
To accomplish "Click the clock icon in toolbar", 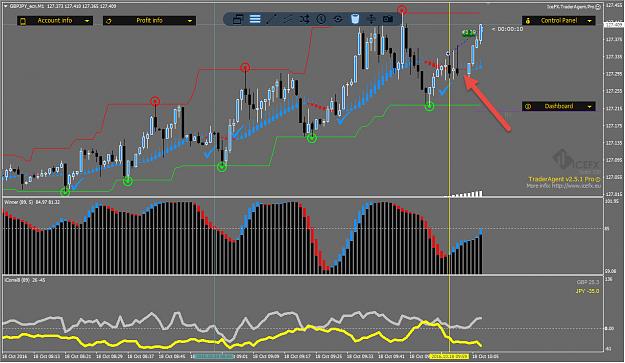I will click(321, 19).
